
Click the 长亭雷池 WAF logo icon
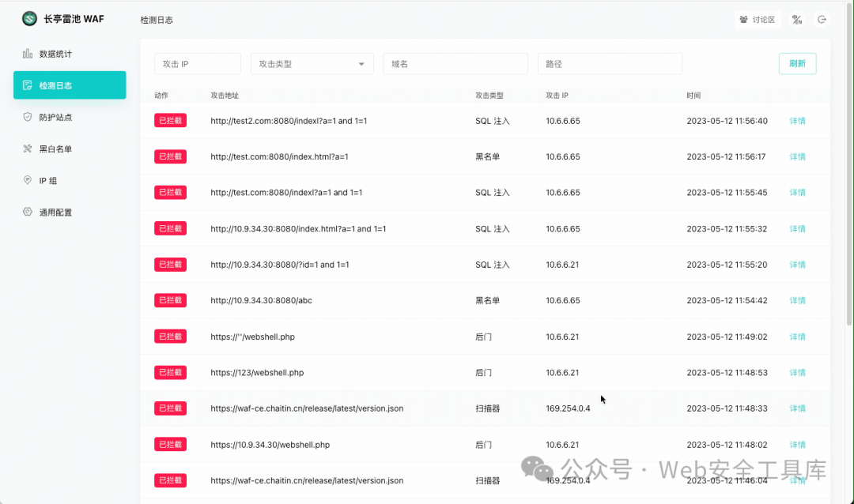tap(29, 18)
